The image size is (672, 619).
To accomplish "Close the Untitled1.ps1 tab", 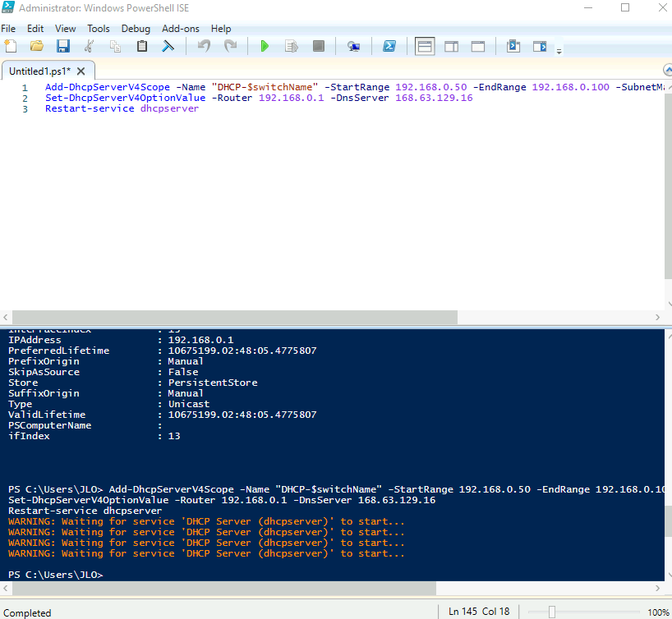I will (81, 71).
